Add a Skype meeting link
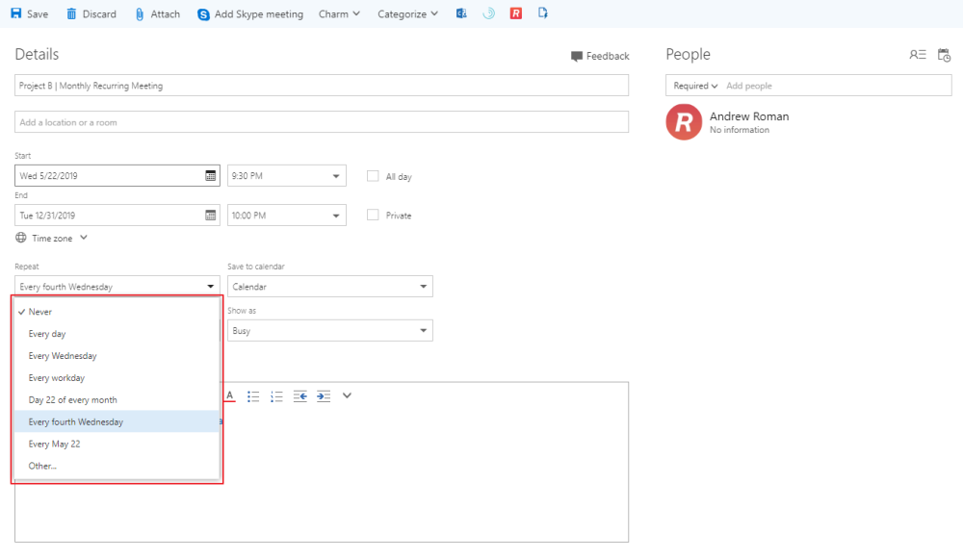 [x=249, y=13]
